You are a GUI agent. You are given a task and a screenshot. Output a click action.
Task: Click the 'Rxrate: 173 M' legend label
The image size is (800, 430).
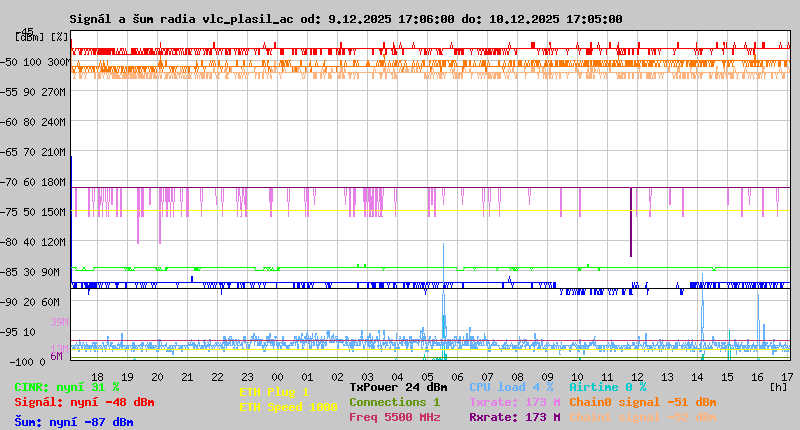tap(515, 417)
